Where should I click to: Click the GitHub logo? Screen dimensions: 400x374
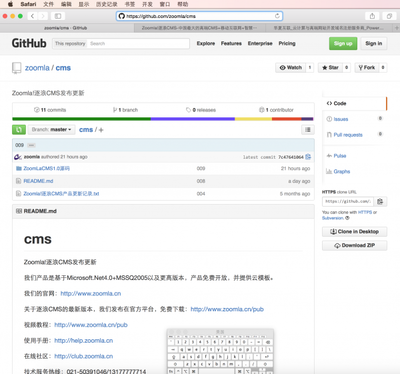click(29, 43)
